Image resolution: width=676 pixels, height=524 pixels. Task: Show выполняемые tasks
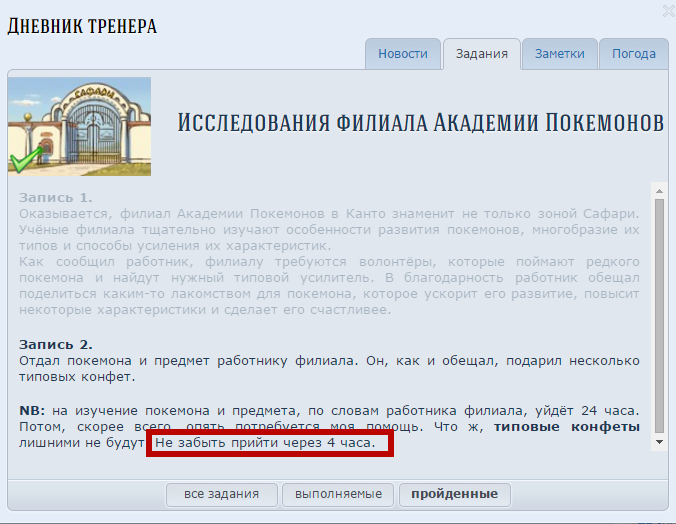[338, 494]
